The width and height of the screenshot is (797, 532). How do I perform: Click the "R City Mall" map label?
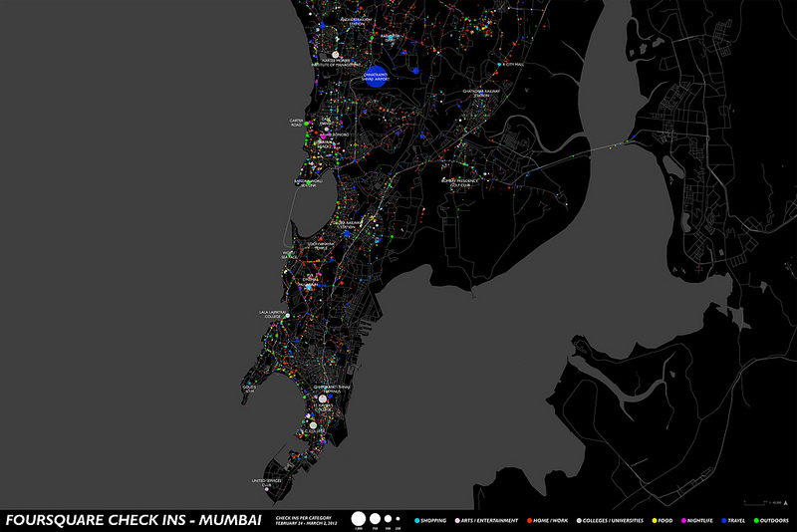pyautogui.click(x=513, y=65)
